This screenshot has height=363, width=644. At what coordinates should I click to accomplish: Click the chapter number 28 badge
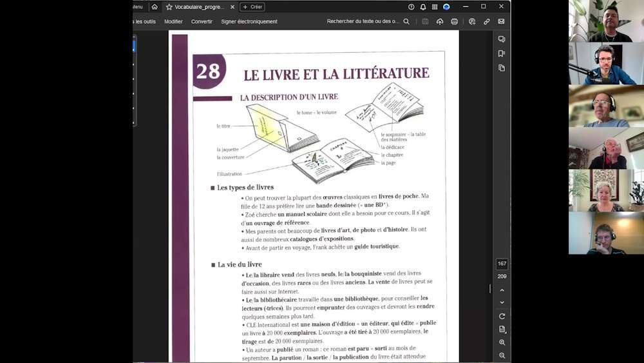[x=209, y=71]
